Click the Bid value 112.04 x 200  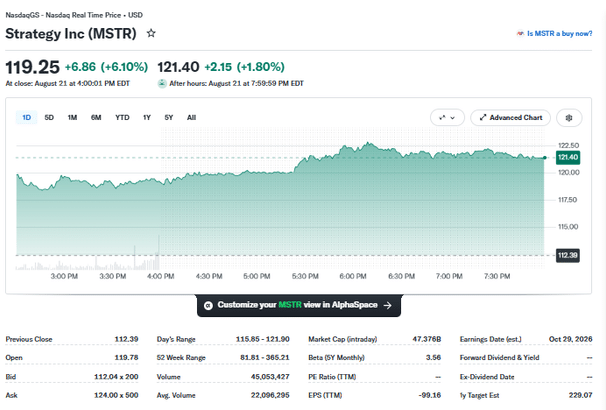tap(116, 376)
